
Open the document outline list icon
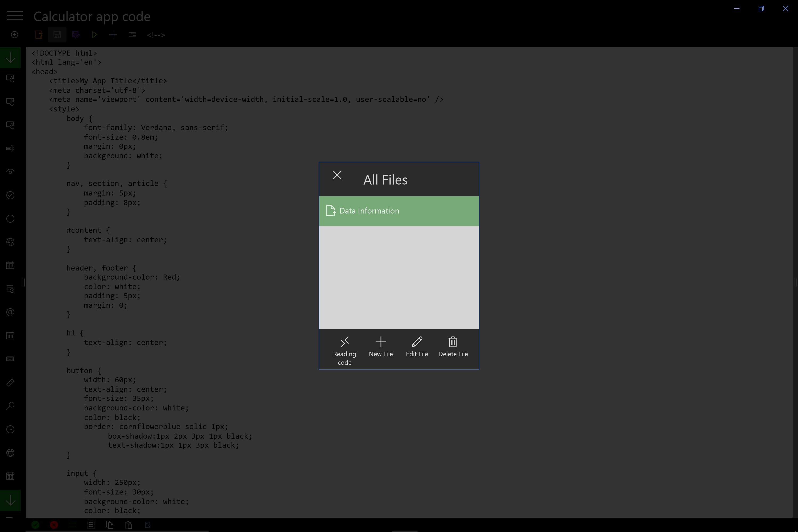coord(132,34)
